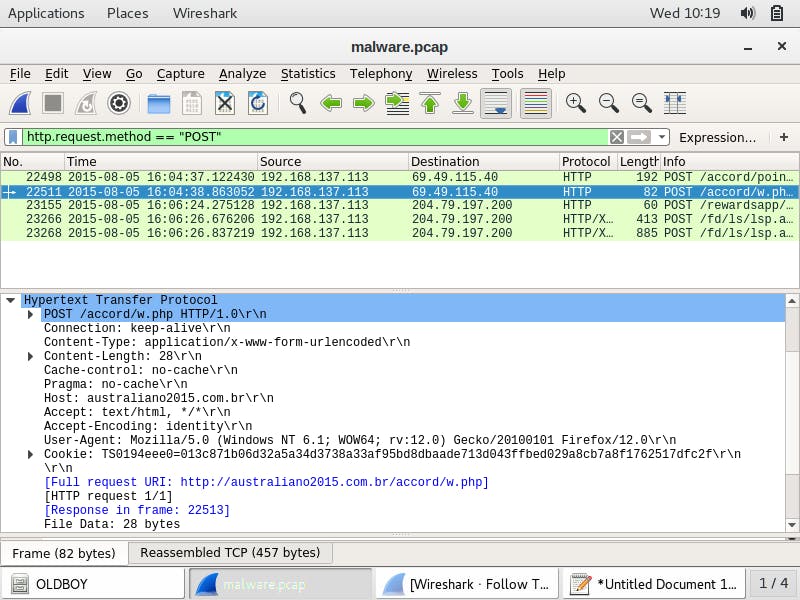Switch to OLDBOY taskbar window
800x600 pixels.
click(93, 584)
